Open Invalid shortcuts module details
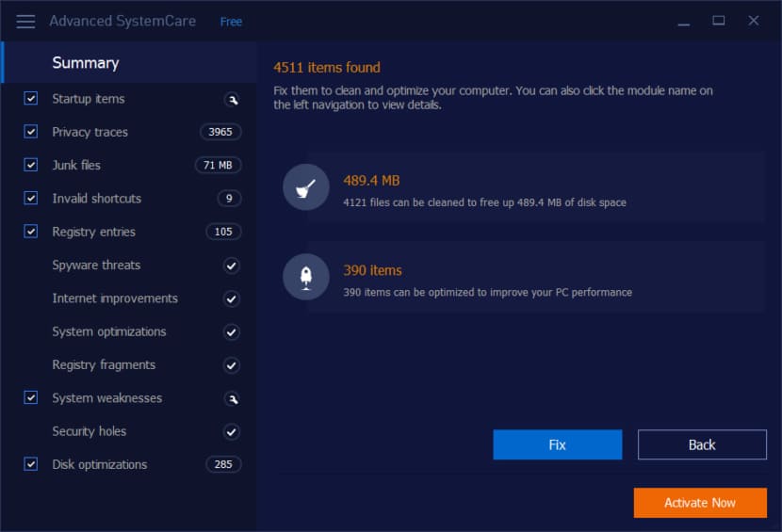This screenshot has height=532, width=782. 97,199
